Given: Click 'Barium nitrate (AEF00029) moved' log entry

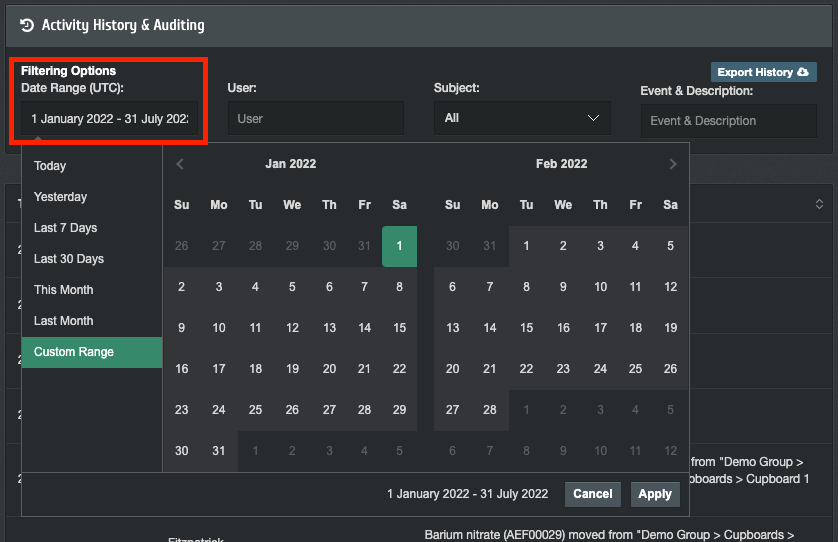Looking at the screenshot, I should 609,535.
